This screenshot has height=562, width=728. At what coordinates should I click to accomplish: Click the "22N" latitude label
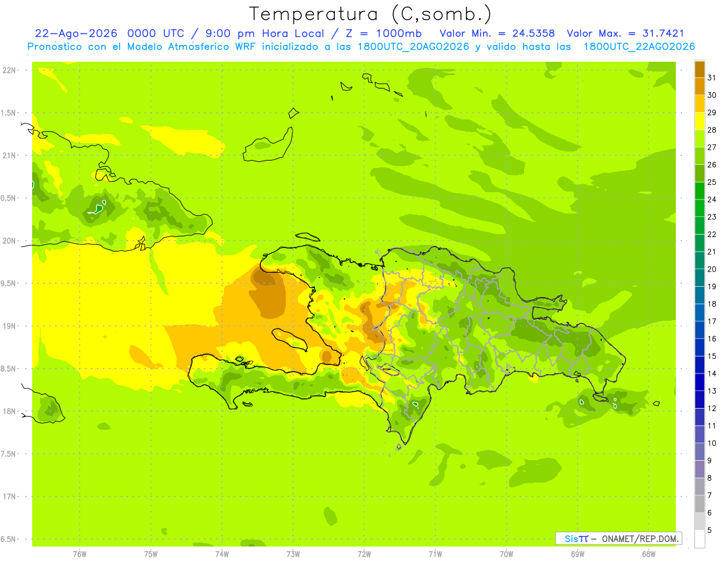tap(10, 70)
